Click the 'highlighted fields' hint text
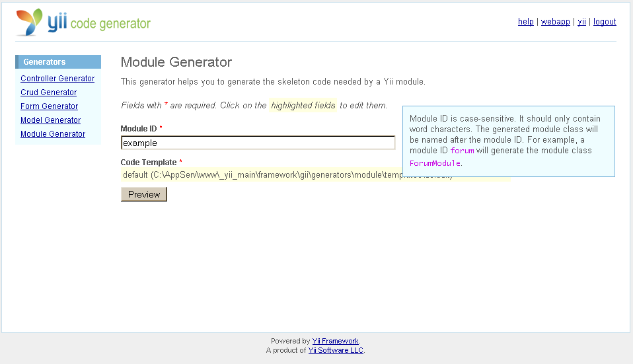The image size is (633, 364). [x=303, y=105]
